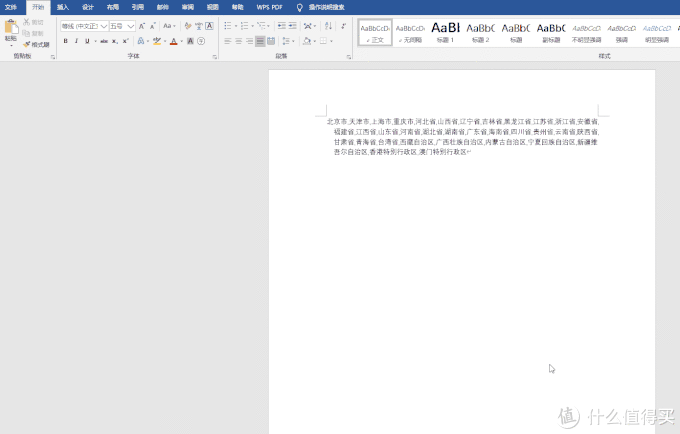
Task: Apply the Heading 2 style
Action: [x=481, y=33]
